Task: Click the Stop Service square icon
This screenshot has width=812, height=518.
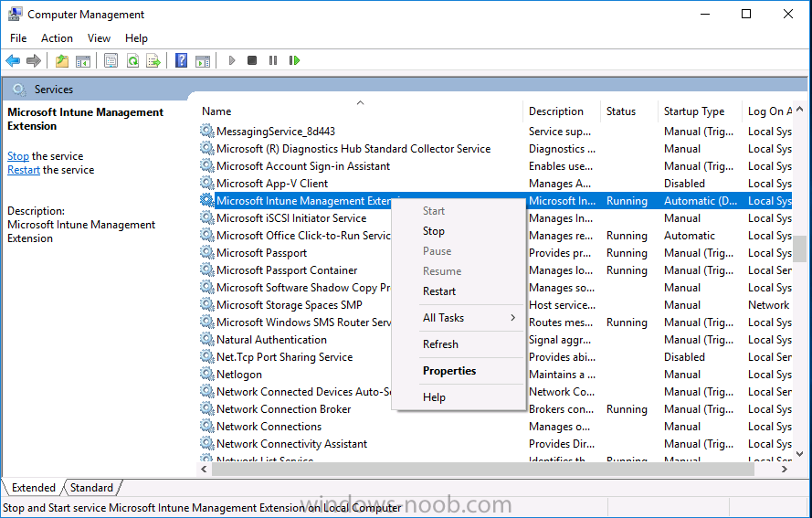Action: (x=252, y=60)
